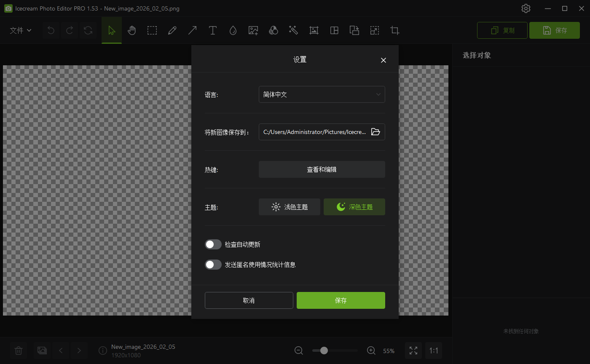Screen dimensions: 590x364
Task: Select the Arrow shape tool
Action: coord(193,30)
